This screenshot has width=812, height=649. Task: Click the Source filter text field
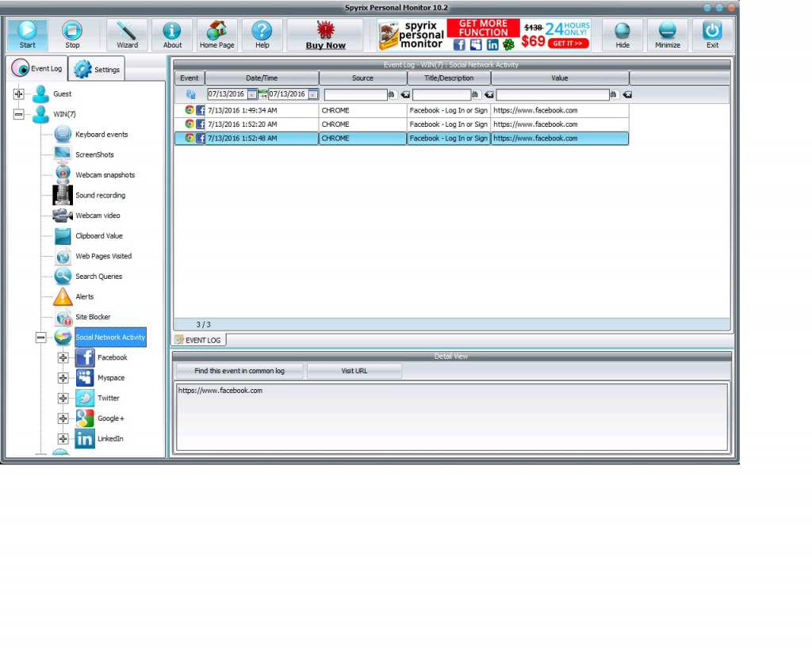355,94
